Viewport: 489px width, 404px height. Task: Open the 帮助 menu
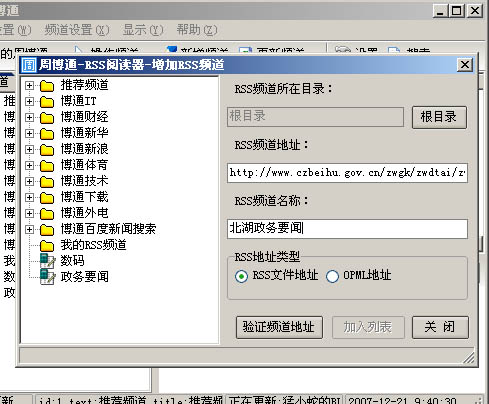197,30
